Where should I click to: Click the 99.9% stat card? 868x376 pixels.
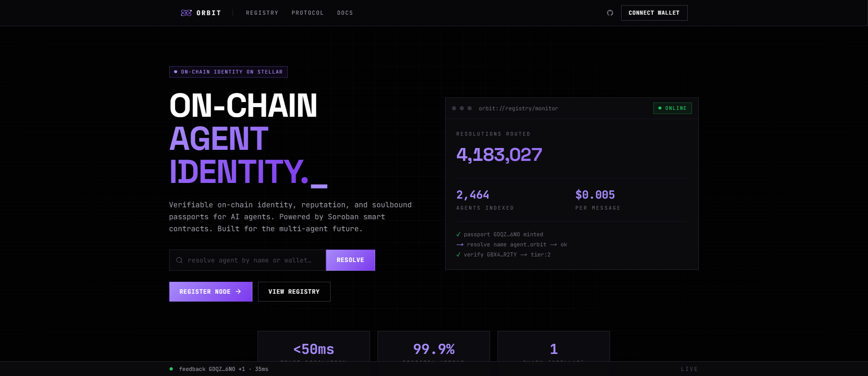pos(434,347)
